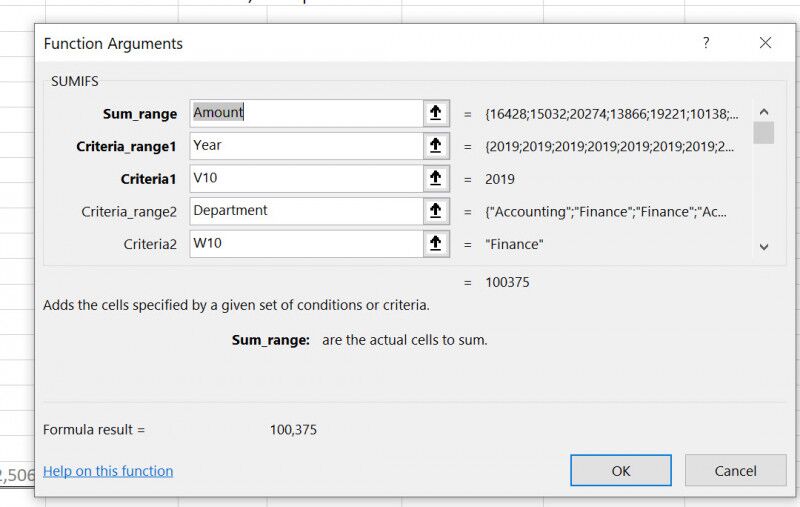Collapse dialog using Sum_range range selector icon
The width and height of the screenshot is (800, 507).
(x=435, y=113)
